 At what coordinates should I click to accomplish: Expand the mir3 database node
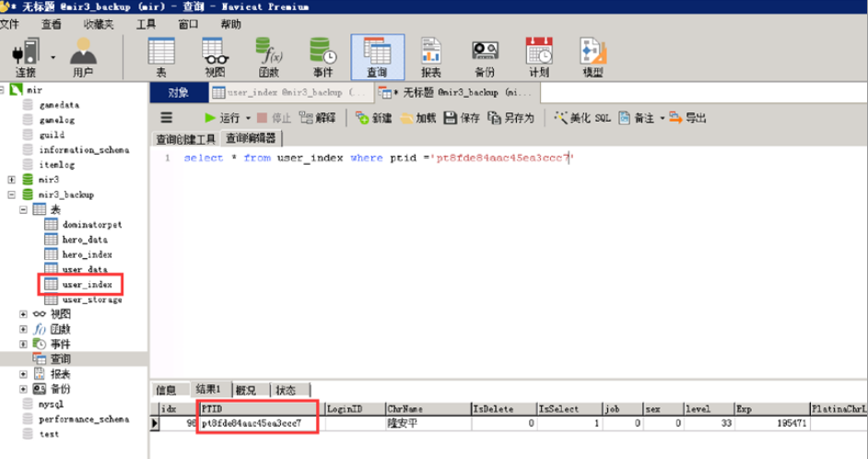pyautogui.click(x=11, y=180)
